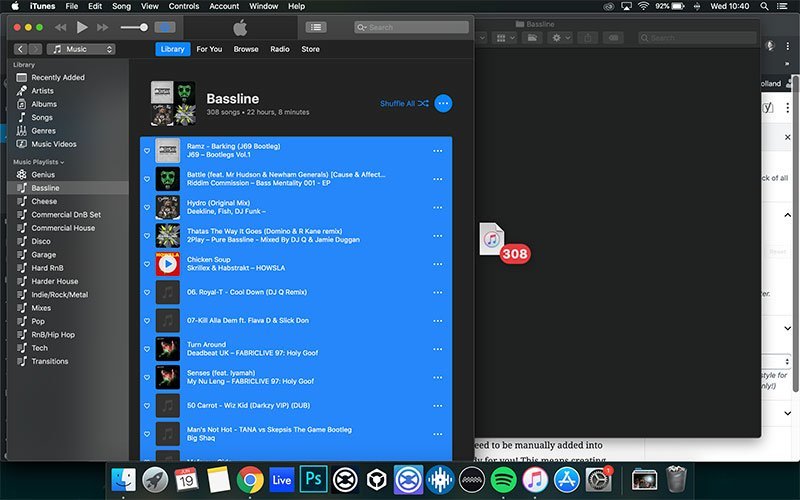Screen dimensions: 800x500
Task: Open the Controls menu
Action: click(x=184, y=6)
